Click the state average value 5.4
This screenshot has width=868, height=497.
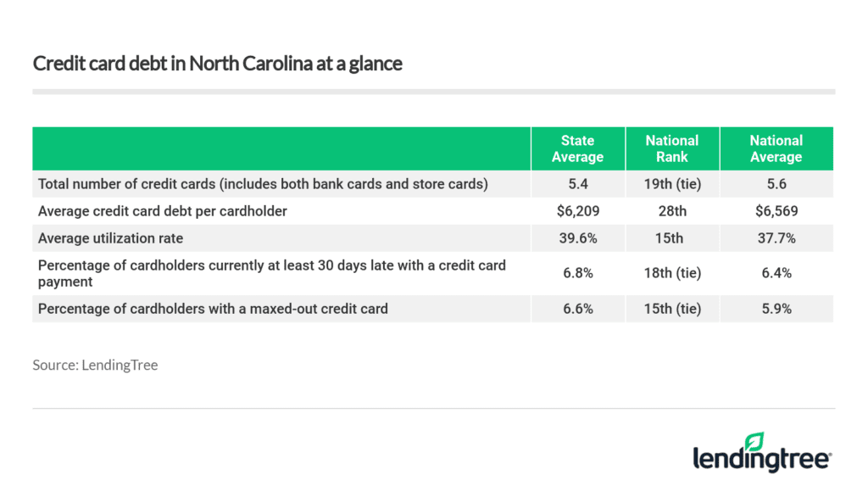tap(577, 184)
